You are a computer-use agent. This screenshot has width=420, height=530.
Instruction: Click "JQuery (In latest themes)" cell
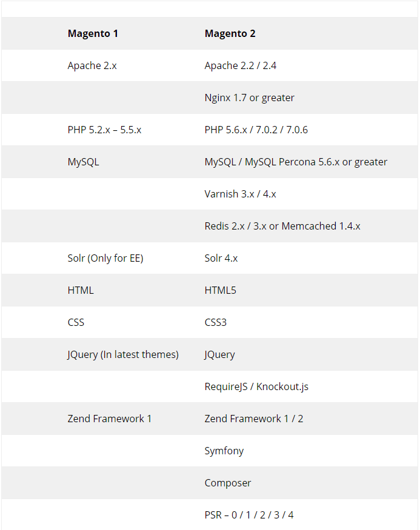point(123,354)
